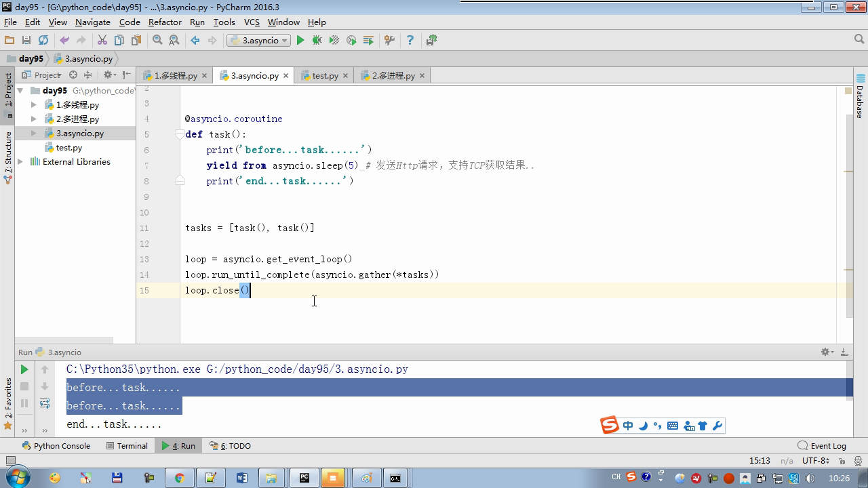Open the Refactor menu
The width and height of the screenshot is (868, 488).
[x=165, y=22]
